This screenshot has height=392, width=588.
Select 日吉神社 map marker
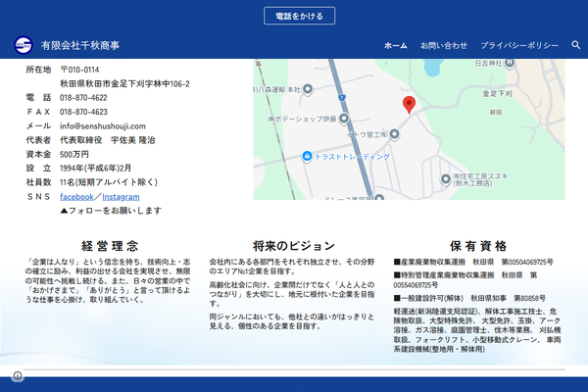pyautogui.click(x=510, y=63)
